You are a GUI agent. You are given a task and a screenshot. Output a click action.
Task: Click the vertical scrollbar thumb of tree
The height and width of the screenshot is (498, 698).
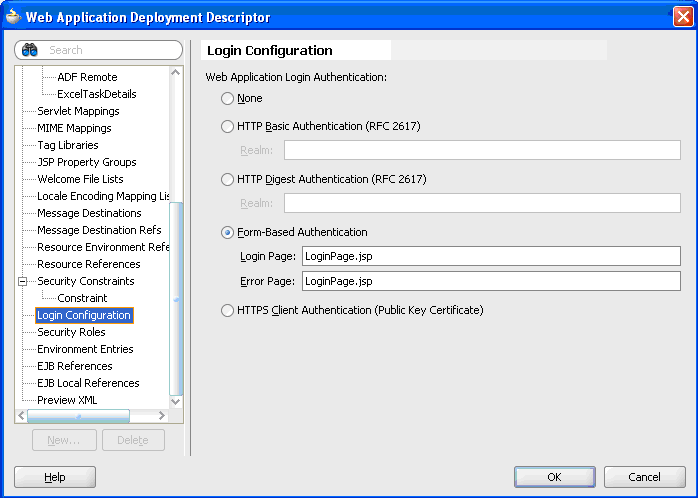coord(176,299)
